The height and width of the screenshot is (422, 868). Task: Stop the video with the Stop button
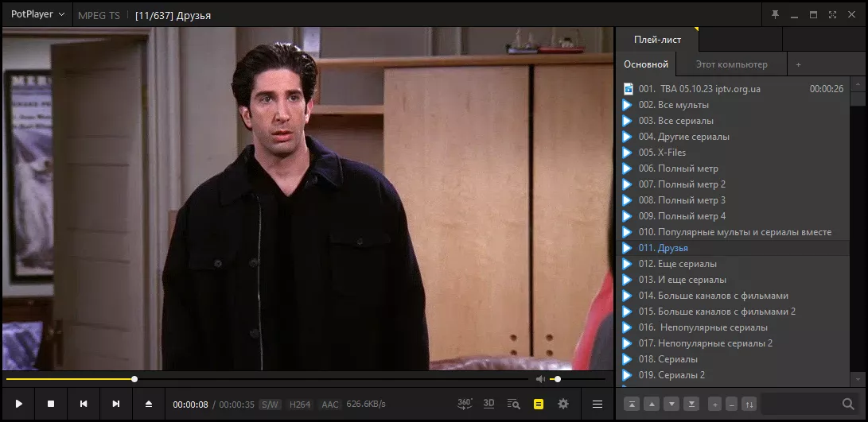click(51, 404)
